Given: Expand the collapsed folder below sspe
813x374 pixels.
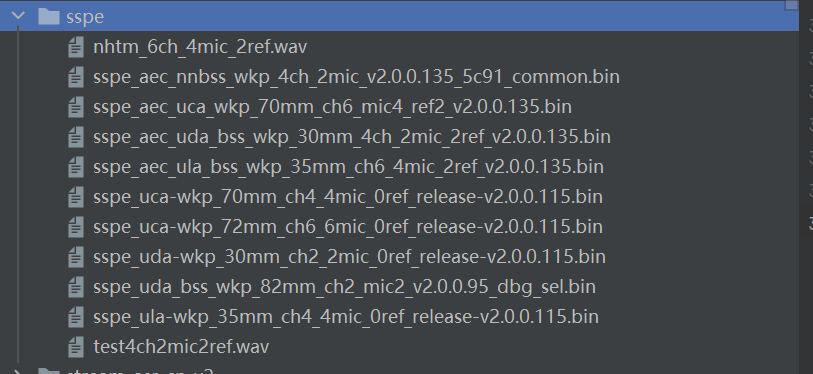Looking at the screenshot, I should click(18, 371).
